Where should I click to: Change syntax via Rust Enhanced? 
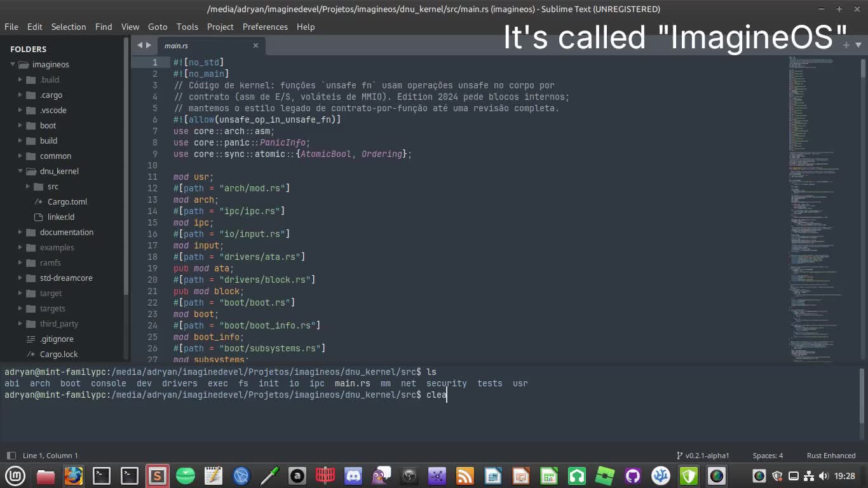[x=831, y=456]
